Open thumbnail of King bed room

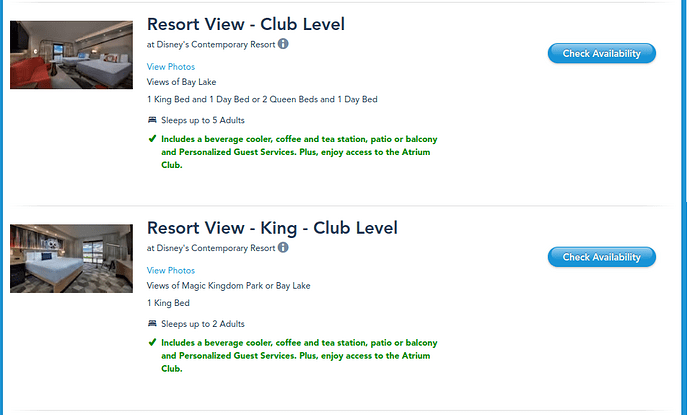click(x=71, y=259)
